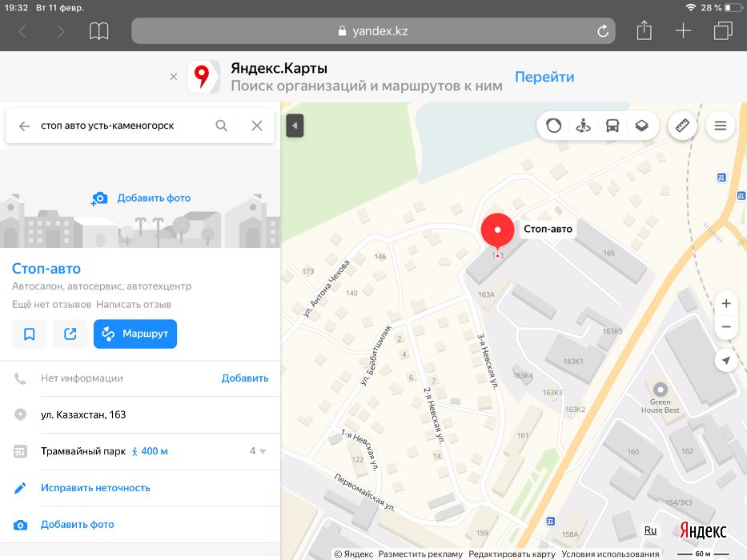Open walking distance 400 м link
Image resolution: width=747 pixels, height=560 pixels.
click(x=150, y=451)
